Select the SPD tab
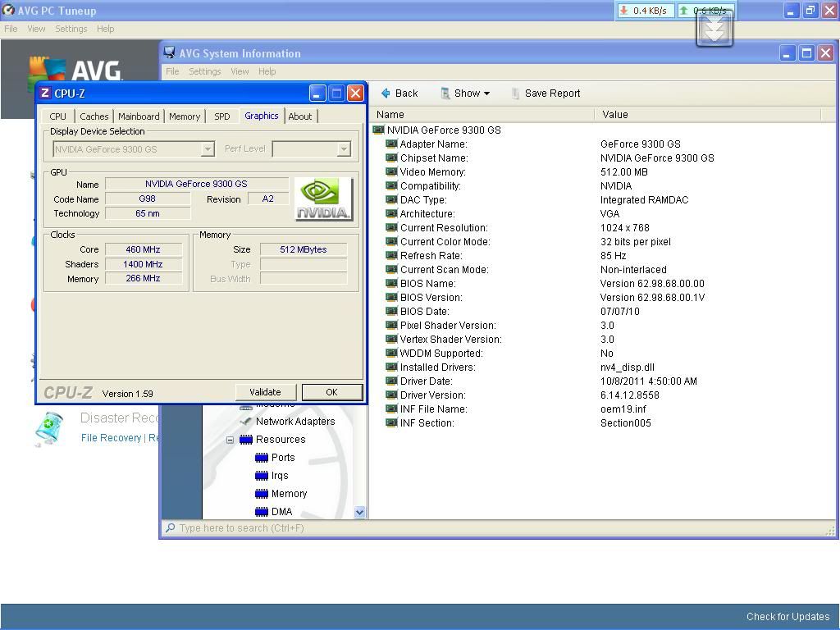 coord(221,116)
